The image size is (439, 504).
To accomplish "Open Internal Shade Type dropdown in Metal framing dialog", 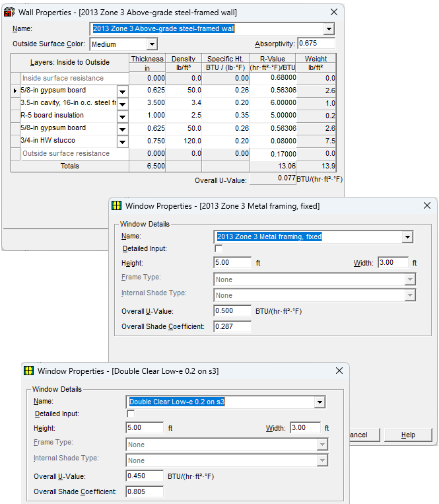I will click(410, 295).
